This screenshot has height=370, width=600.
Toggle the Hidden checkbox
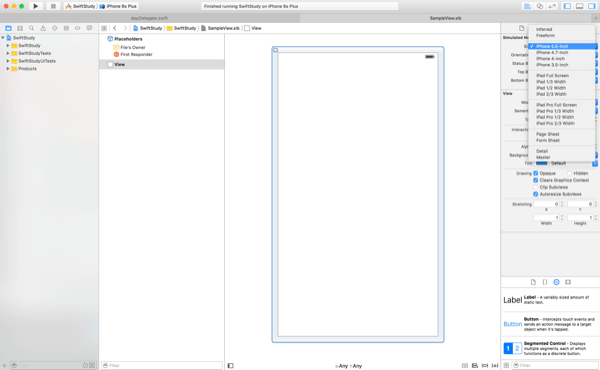[x=569, y=173]
